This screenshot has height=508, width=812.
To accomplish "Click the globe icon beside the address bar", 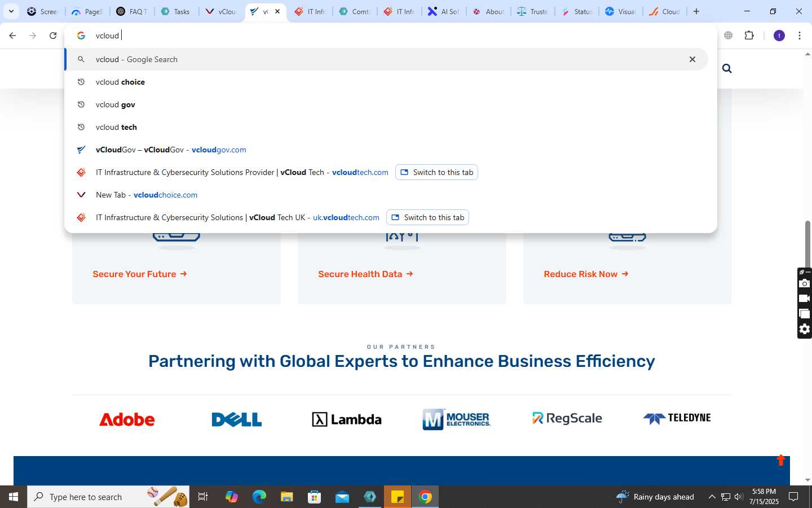I will click(729, 36).
